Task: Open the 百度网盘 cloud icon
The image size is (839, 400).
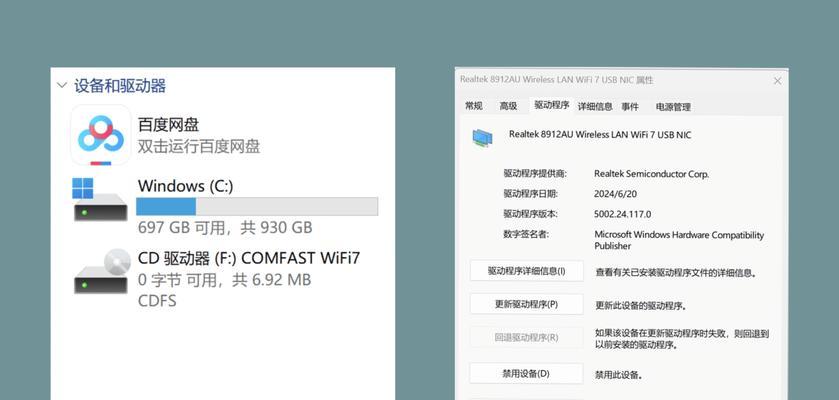Action: pyautogui.click(x=101, y=135)
